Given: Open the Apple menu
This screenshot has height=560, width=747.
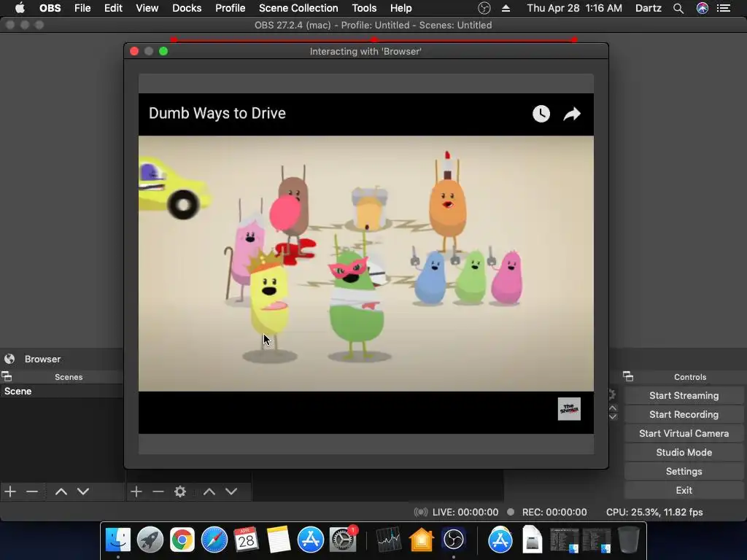Looking at the screenshot, I should (x=20, y=8).
